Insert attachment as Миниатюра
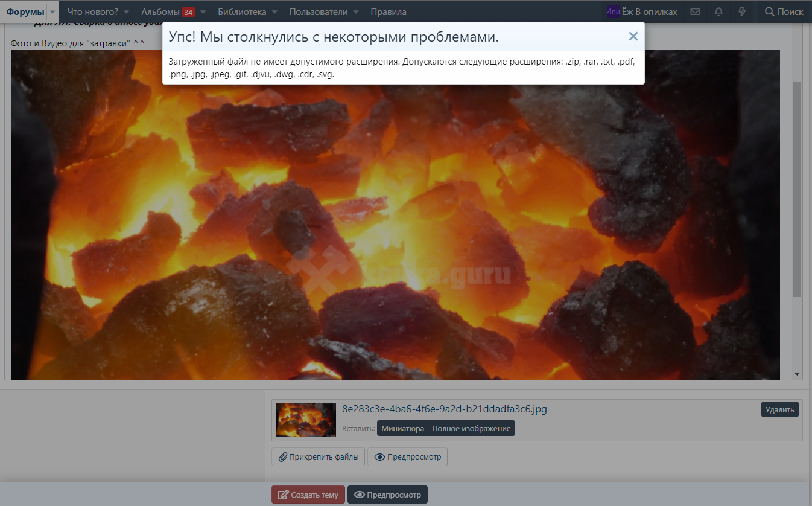Image resolution: width=812 pixels, height=506 pixels. point(402,428)
